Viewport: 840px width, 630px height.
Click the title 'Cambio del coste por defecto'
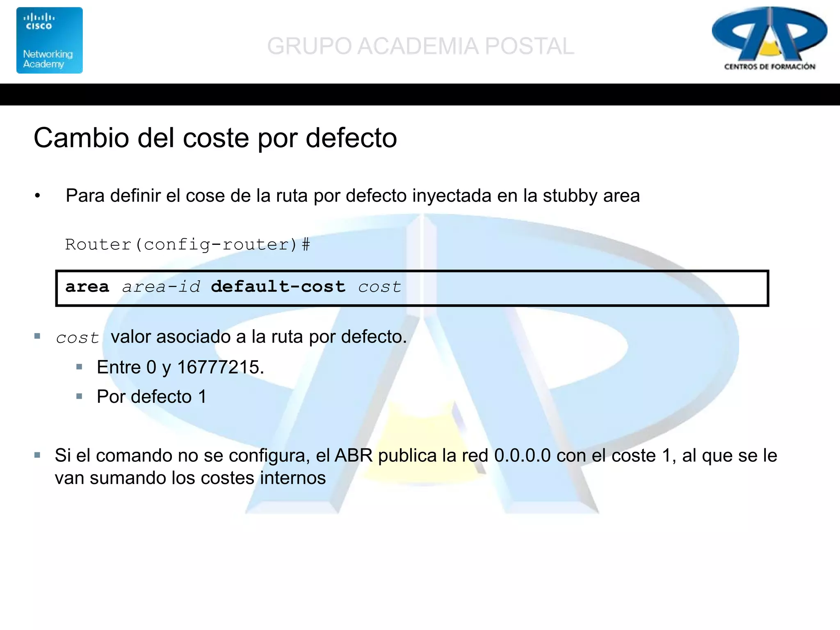point(215,138)
